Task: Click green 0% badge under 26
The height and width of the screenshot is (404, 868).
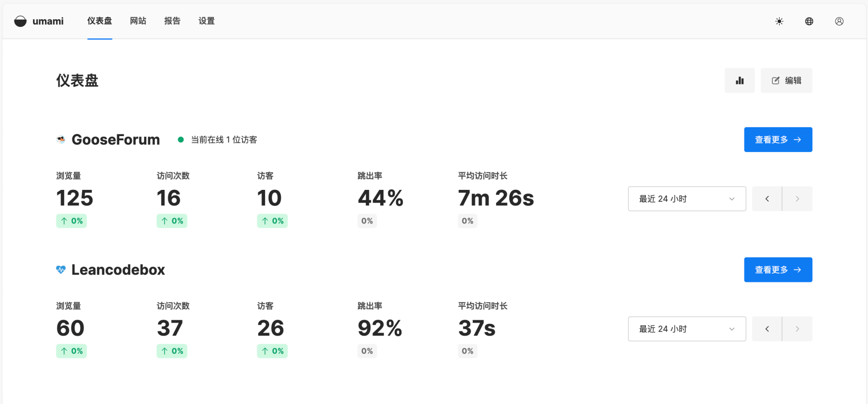Action: tap(272, 351)
